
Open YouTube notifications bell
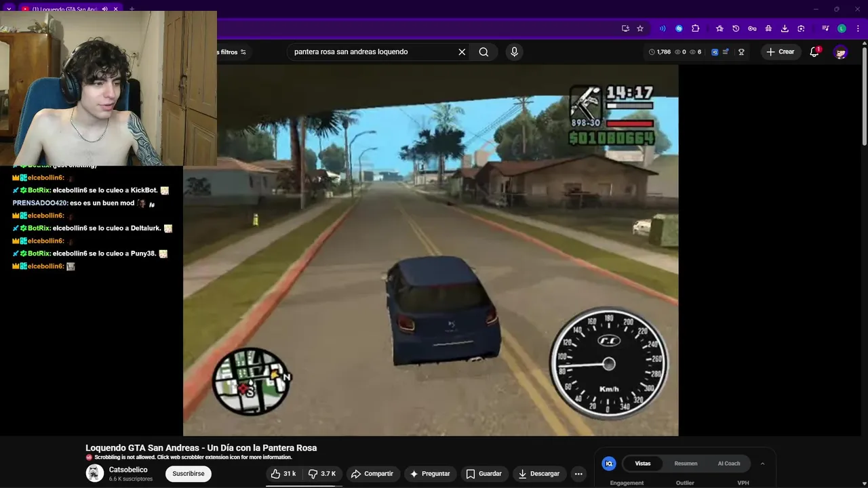814,52
